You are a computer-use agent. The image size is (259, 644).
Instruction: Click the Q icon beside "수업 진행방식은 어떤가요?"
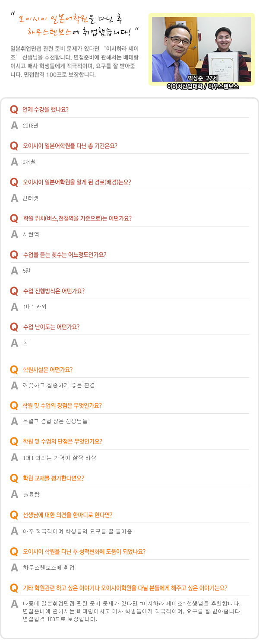[14, 291]
